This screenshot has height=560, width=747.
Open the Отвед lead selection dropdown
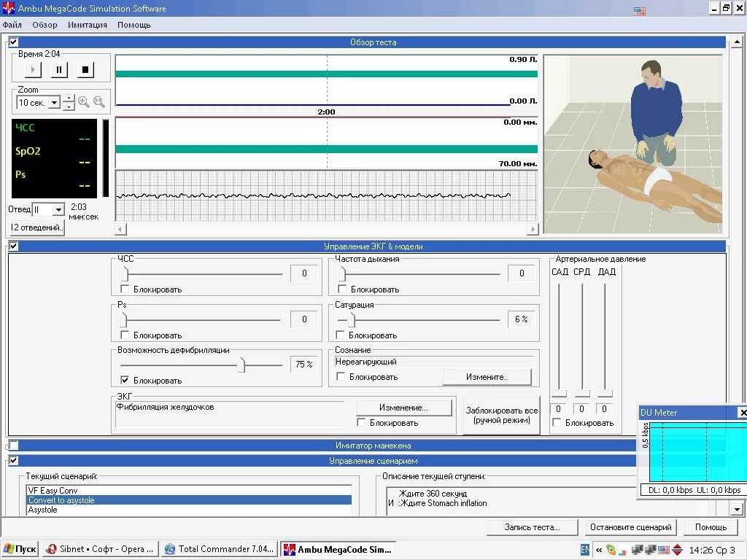click(58, 209)
